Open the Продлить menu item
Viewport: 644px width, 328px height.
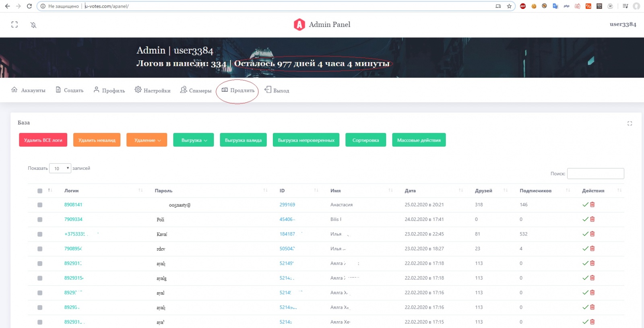coord(238,90)
